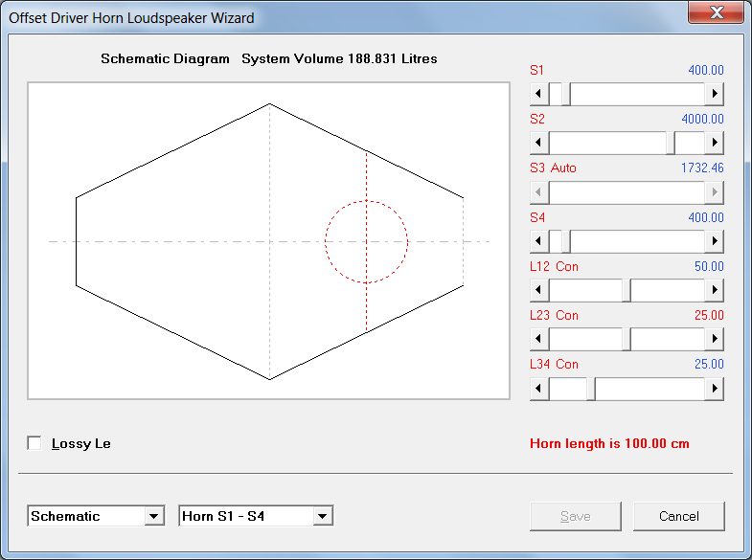The image size is (752, 560).
Task: Click the Horn length is 100.00 cm text
Action: pos(609,443)
